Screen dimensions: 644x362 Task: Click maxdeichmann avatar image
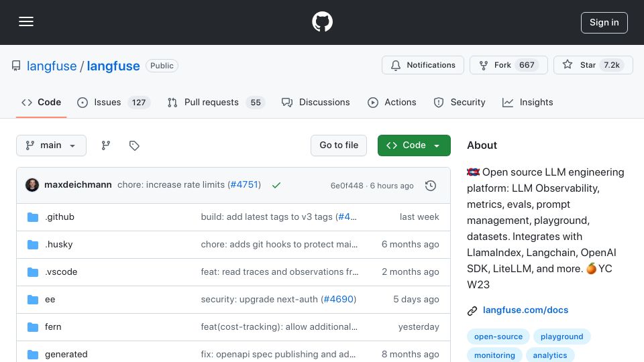(x=32, y=185)
